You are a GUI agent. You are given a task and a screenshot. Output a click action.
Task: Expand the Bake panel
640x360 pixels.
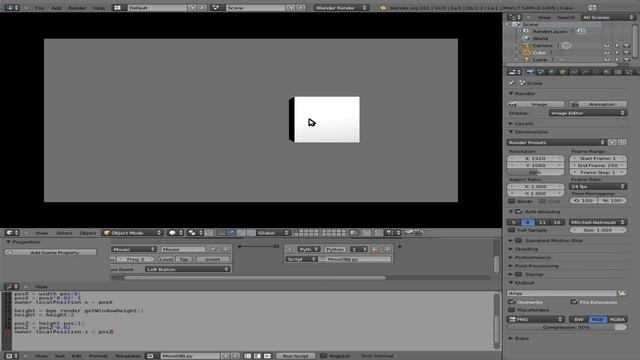[x=521, y=338]
